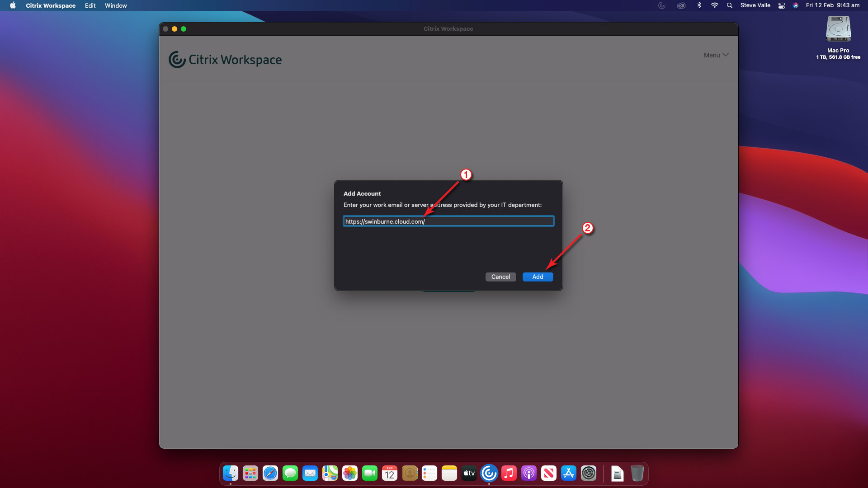This screenshot has height=488, width=868.
Task: Open Control Center in the menu bar
Action: coord(781,5)
